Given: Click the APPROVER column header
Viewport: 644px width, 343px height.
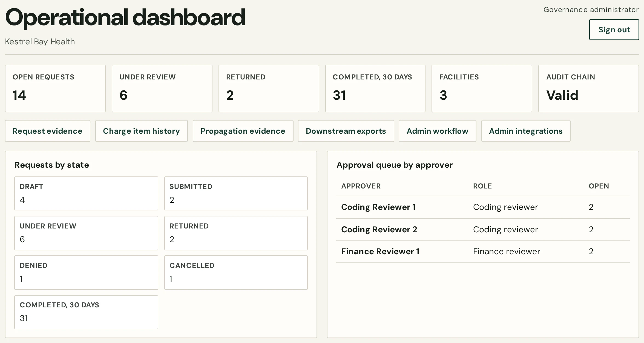Looking at the screenshot, I should click(x=361, y=186).
